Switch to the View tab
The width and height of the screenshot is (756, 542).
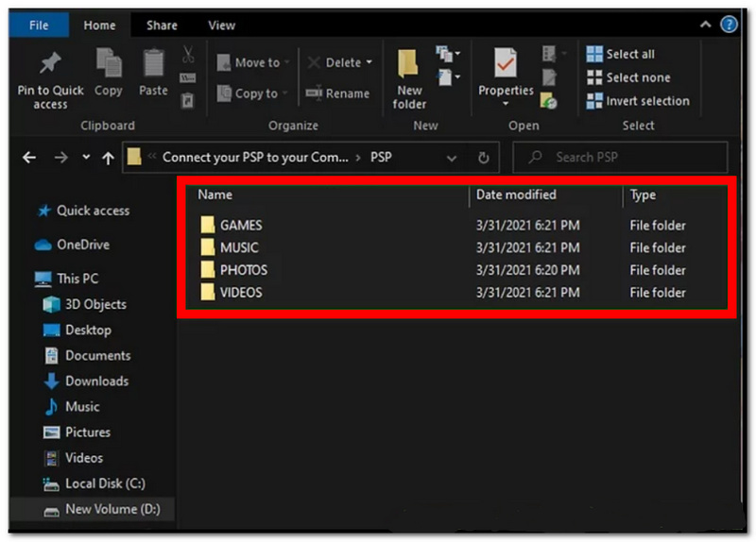pyautogui.click(x=221, y=25)
